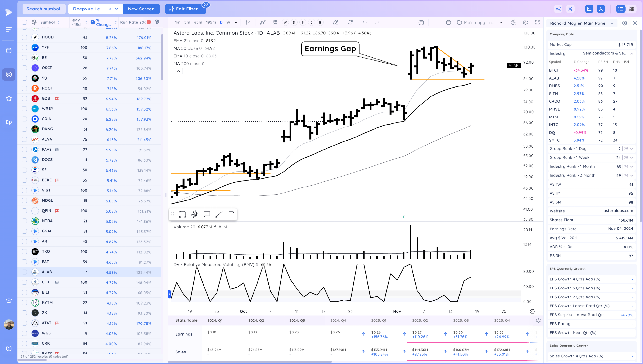
Task: Click the X (Twitter) share icon
Action: (x=570, y=9)
